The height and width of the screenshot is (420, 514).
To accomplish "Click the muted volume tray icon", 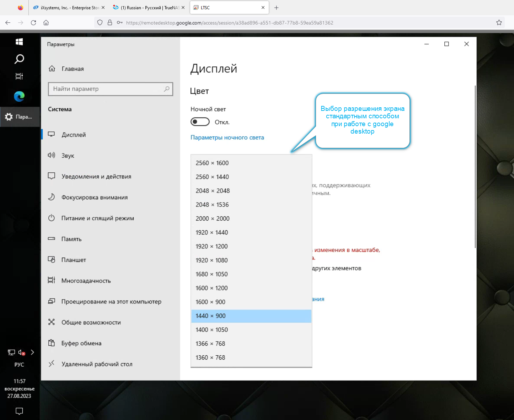I will coord(22,352).
